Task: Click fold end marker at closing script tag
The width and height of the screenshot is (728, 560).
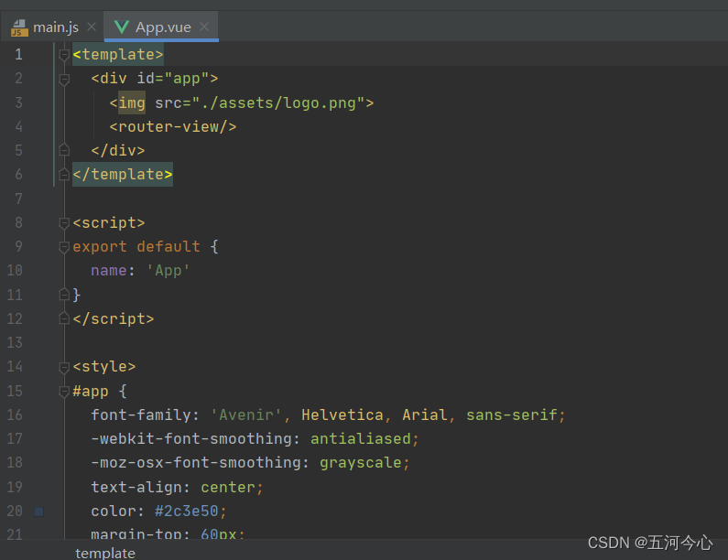Action: click(64, 318)
